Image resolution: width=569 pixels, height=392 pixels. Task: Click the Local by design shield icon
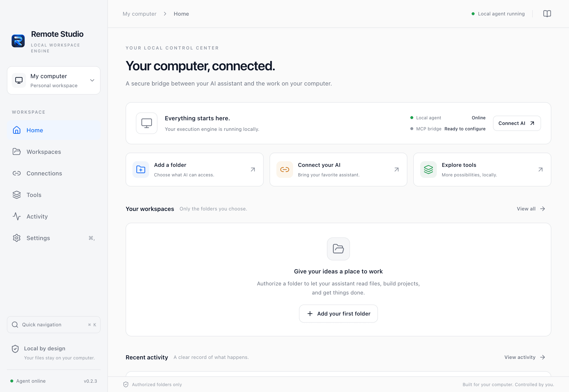[x=15, y=349]
